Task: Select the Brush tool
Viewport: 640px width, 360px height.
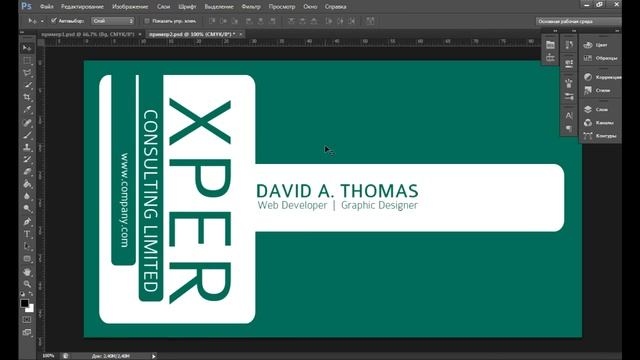Action: [27, 135]
